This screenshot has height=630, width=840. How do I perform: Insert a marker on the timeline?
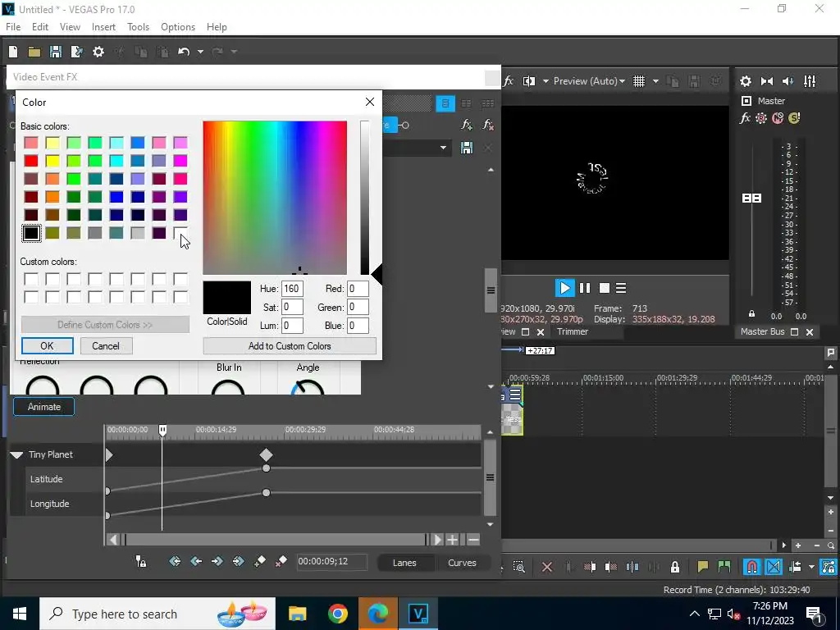pos(703,567)
